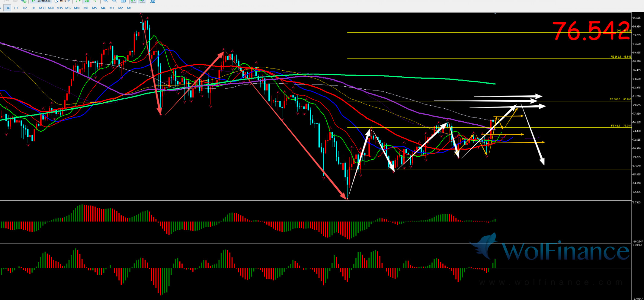
Task: Switch to line chart icon
Action: tap(95, 1)
